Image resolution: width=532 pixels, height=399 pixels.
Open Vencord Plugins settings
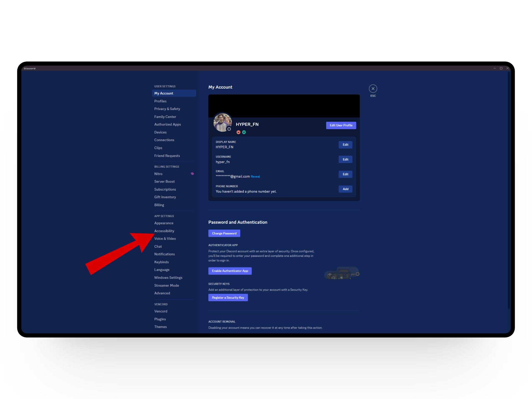(x=160, y=319)
